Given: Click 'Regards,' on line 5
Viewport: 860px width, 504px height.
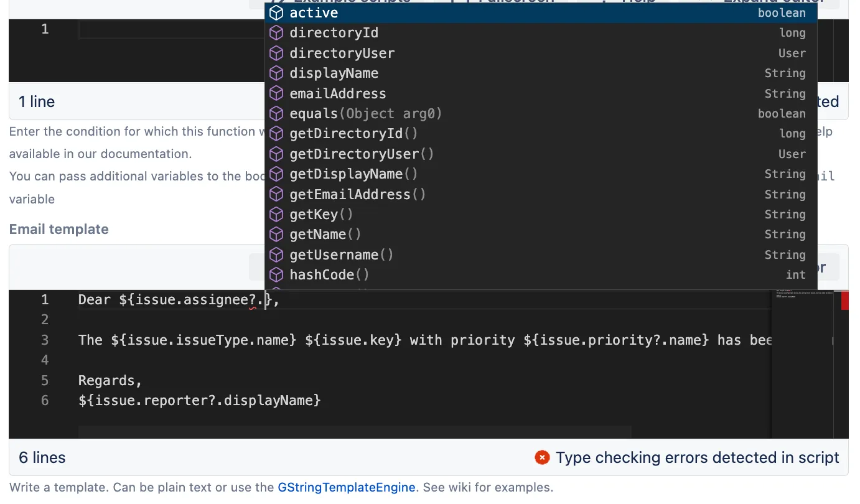Looking at the screenshot, I should point(111,381).
